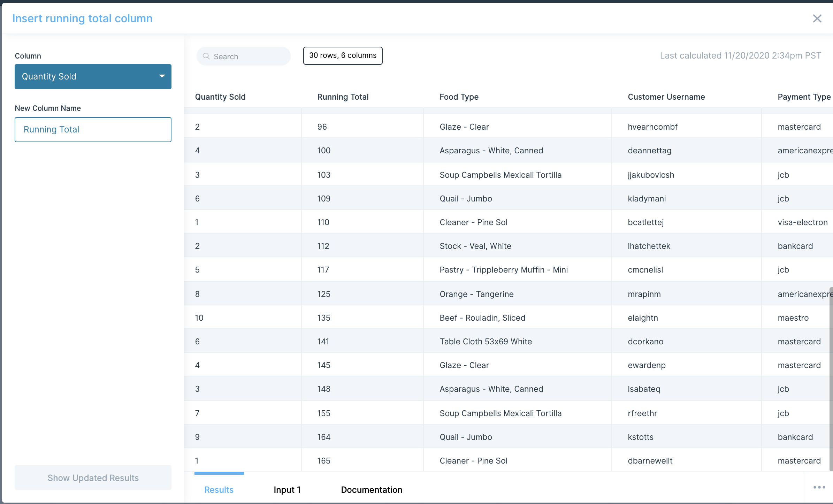
Task: Select the Food Type column header
Action: click(459, 97)
